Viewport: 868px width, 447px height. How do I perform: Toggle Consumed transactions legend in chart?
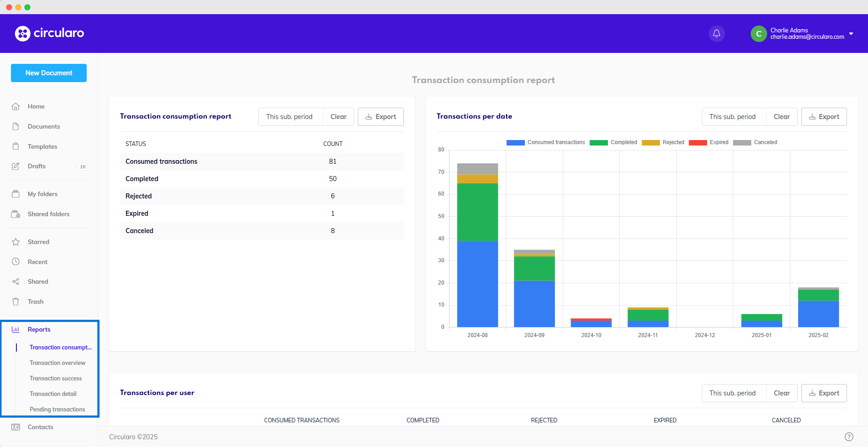[546, 142]
